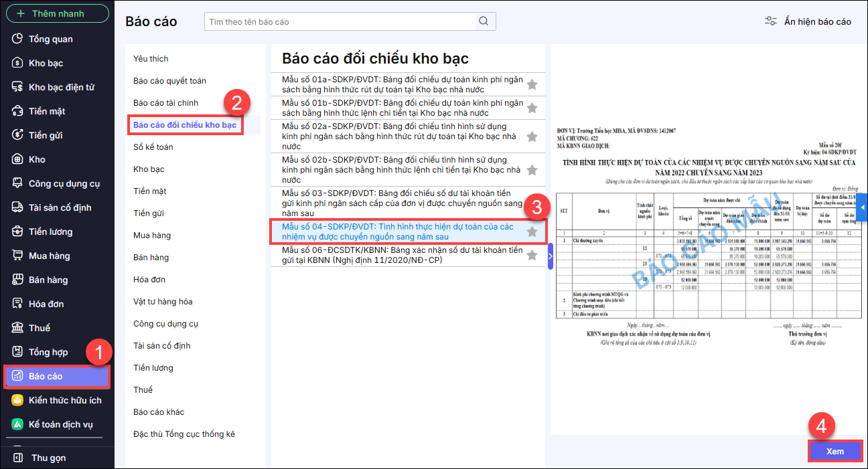Click the Tổng quan sidebar icon
Viewport: 868px width, 469px height.
[x=18, y=39]
